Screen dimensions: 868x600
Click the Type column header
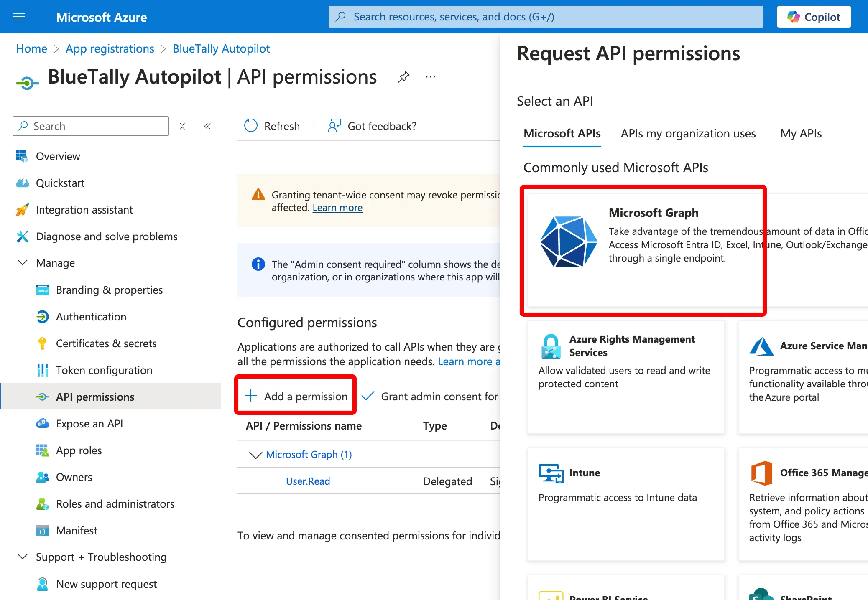[435, 426]
